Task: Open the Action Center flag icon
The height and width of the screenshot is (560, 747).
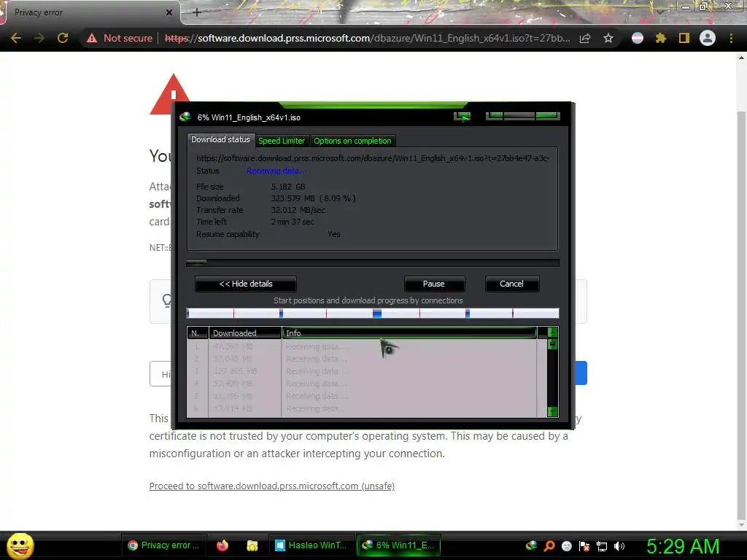Action: pyautogui.click(x=584, y=546)
